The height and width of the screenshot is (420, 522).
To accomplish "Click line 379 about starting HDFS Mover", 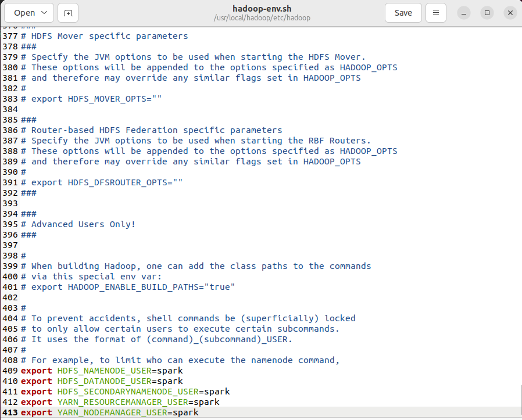I will (x=193, y=57).
